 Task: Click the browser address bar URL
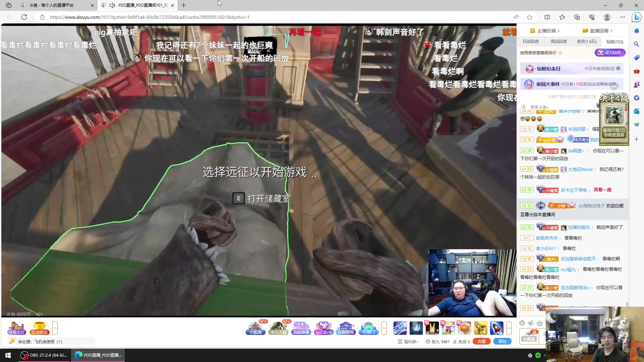pos(150,17)
